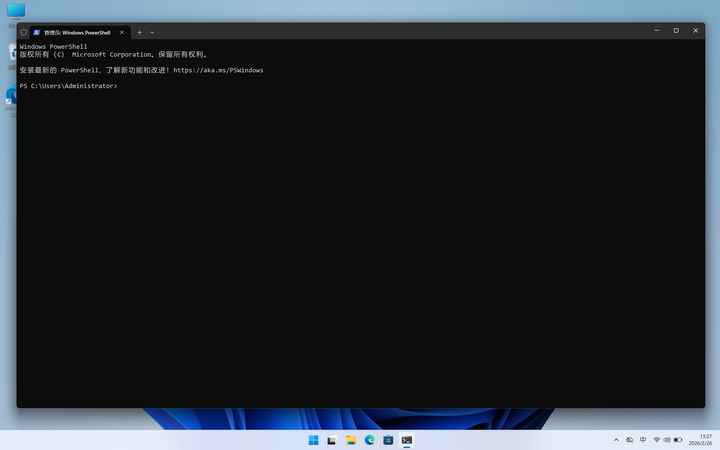Image resolution: width=720 pixels, height=450 pixels.
Task: Open the https://aka.ms/PSWindows link
Action: (218, 70)
